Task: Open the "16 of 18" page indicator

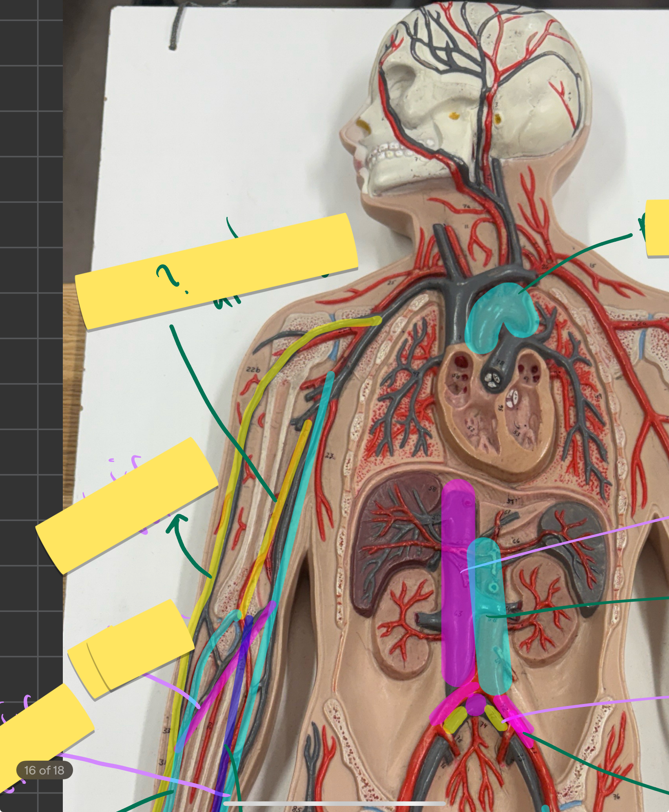Action: click(44, 770)
